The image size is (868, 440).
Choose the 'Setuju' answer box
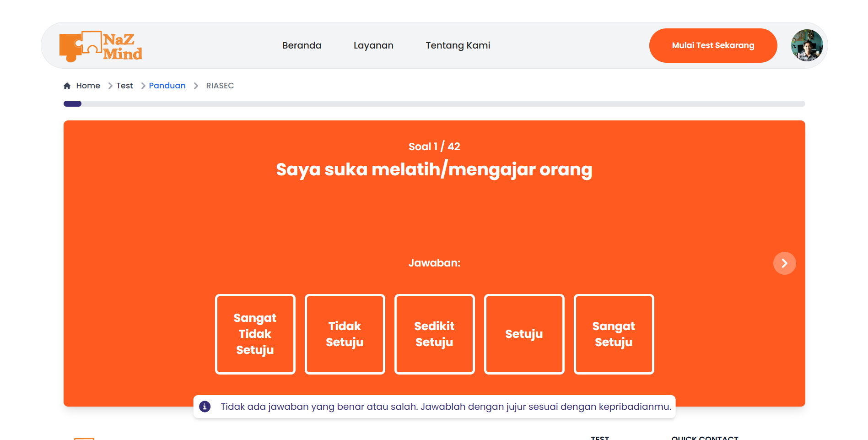524,334
